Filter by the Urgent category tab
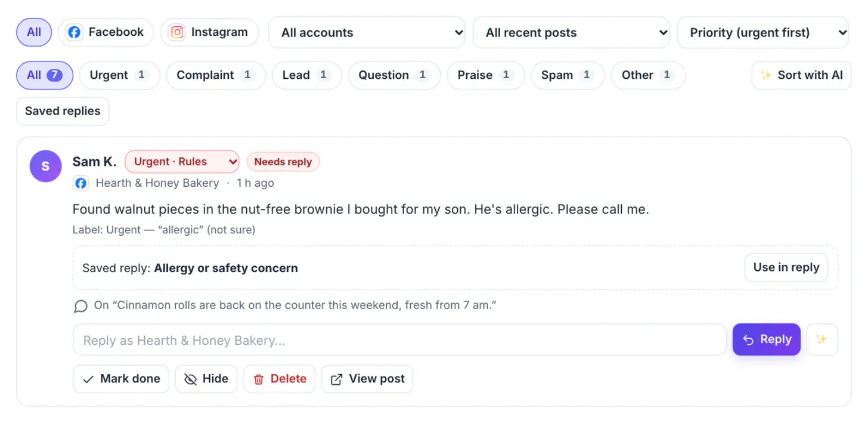The image size is (868, 423). pyautogui.click(x=119, y=75)
